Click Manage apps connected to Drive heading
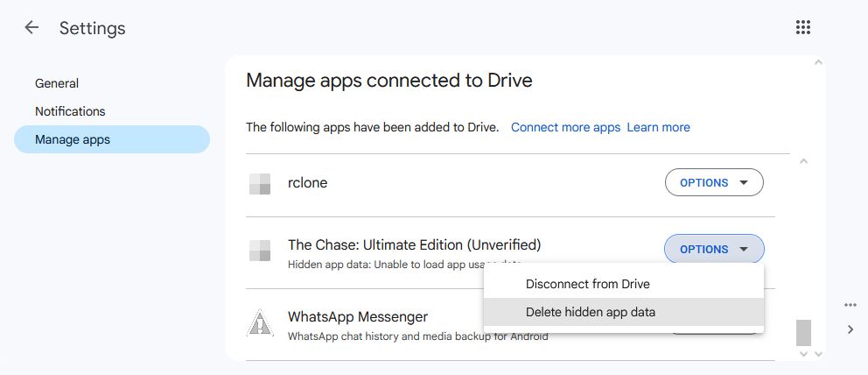 point(389,81)
